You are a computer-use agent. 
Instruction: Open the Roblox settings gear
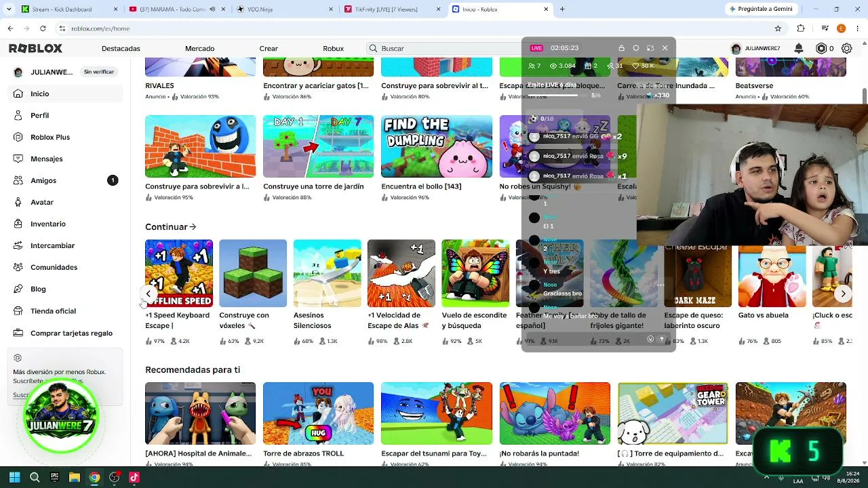[847, 48]
